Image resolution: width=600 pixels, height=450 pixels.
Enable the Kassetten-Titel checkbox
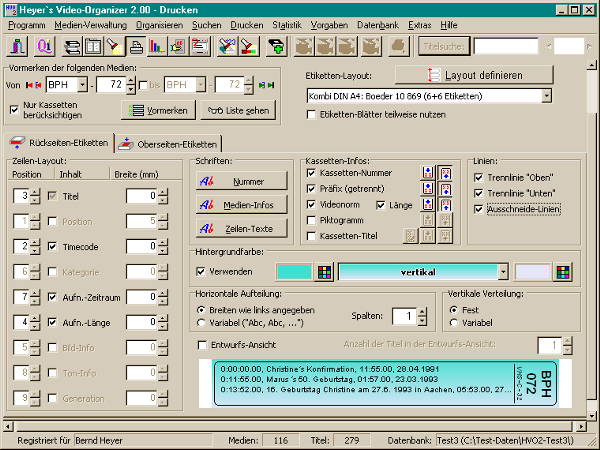point(314,235)
